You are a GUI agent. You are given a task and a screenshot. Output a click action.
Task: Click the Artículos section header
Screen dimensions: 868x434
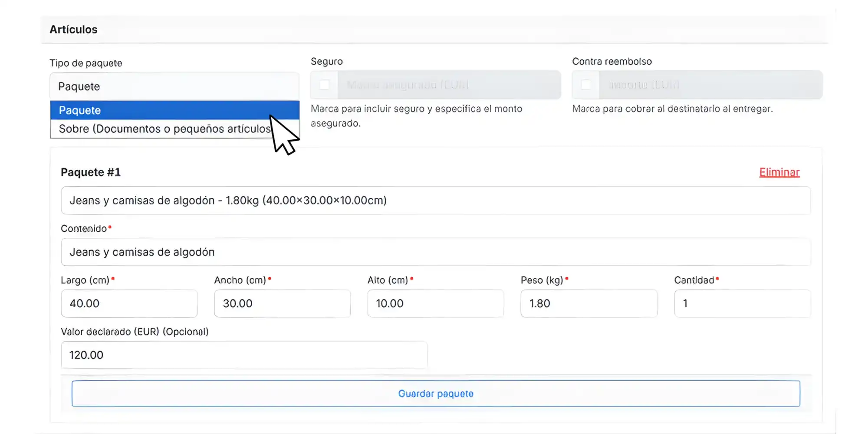coord(73,30)
